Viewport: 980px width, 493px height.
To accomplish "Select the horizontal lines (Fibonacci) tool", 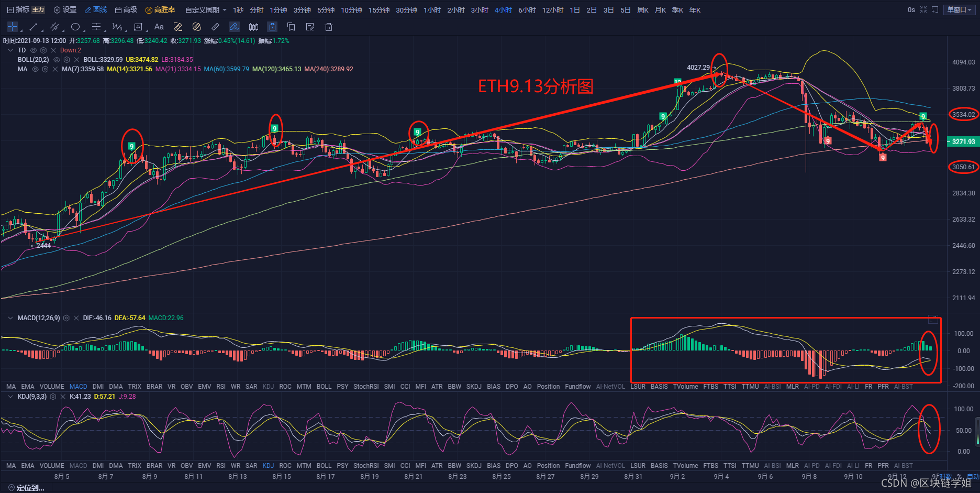I will click(x=96, y=27).
